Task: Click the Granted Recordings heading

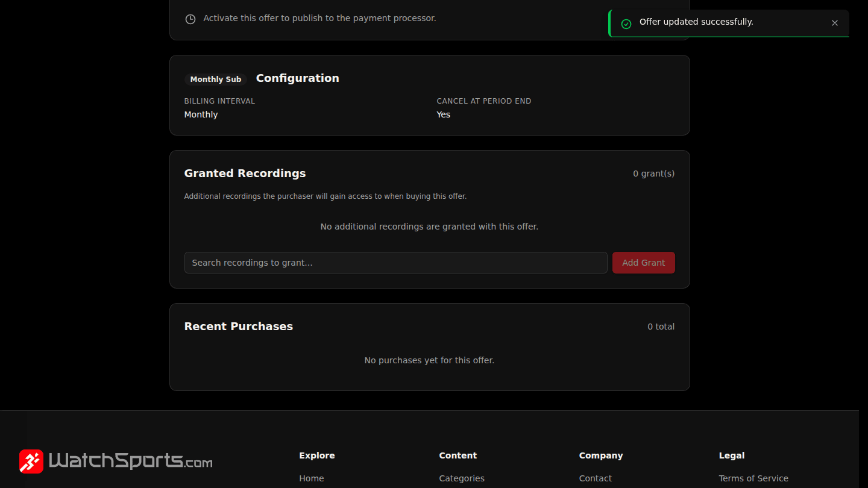Action: (x=245, y=174)
